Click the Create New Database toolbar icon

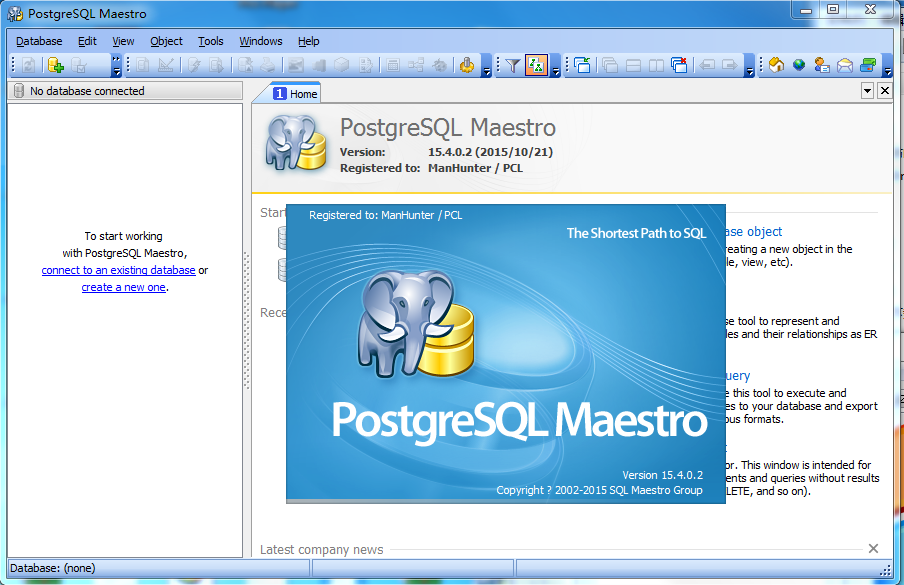[x=56, y=65]
